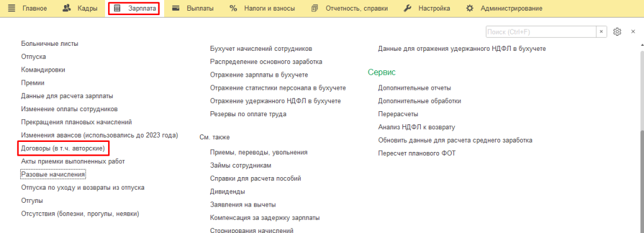644x233 pixels.
Task: Open Справки для расчета пособий
Action: (255, 178)
